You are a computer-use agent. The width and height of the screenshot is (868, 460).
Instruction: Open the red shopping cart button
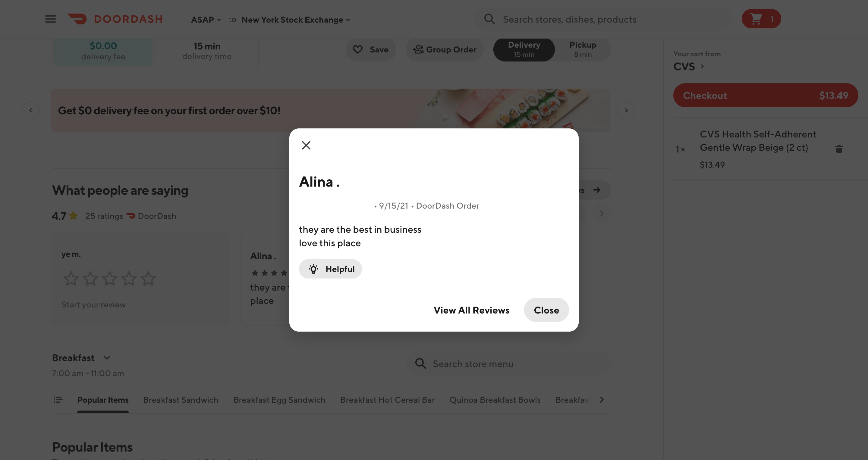(x=761, y=19)
